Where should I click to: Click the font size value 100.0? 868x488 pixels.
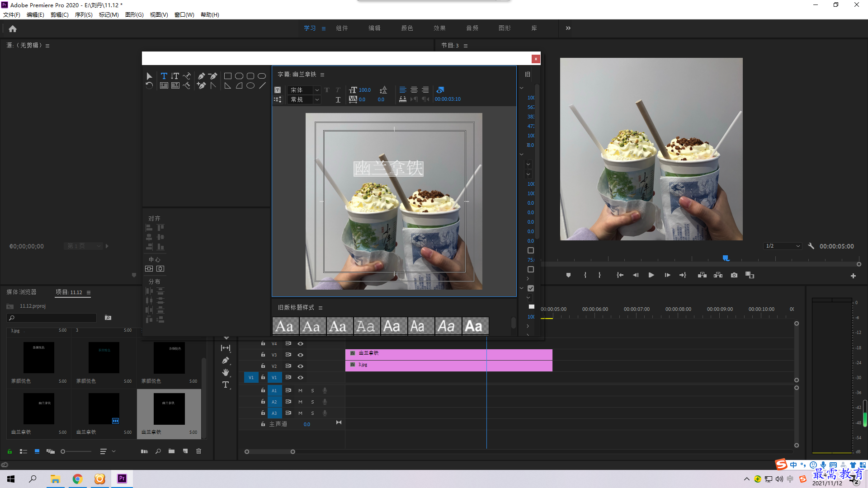(364, 90)
